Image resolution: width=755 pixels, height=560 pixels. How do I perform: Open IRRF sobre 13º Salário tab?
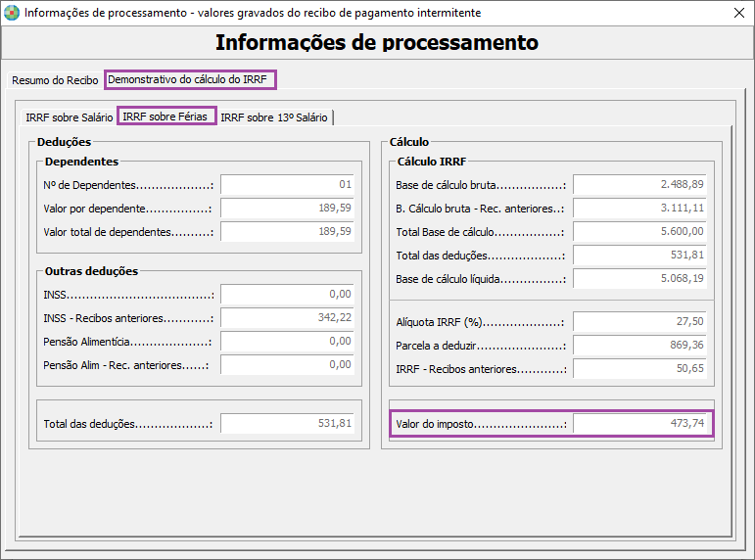click(274, 117)
